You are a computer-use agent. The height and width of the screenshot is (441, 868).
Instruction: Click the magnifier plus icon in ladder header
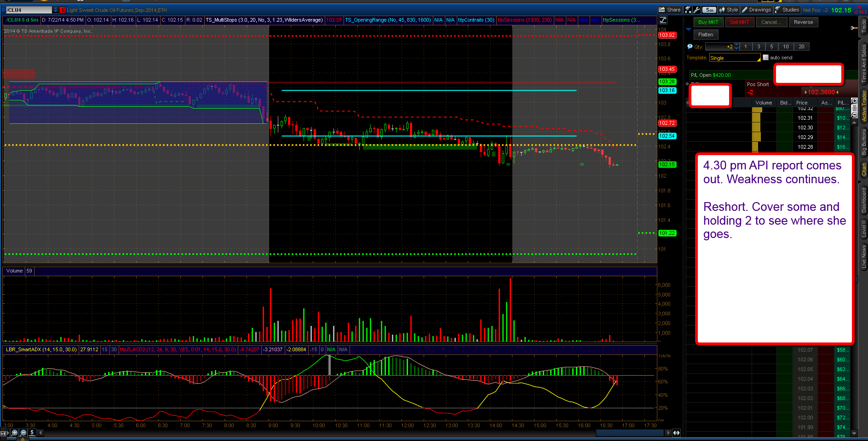855,101
